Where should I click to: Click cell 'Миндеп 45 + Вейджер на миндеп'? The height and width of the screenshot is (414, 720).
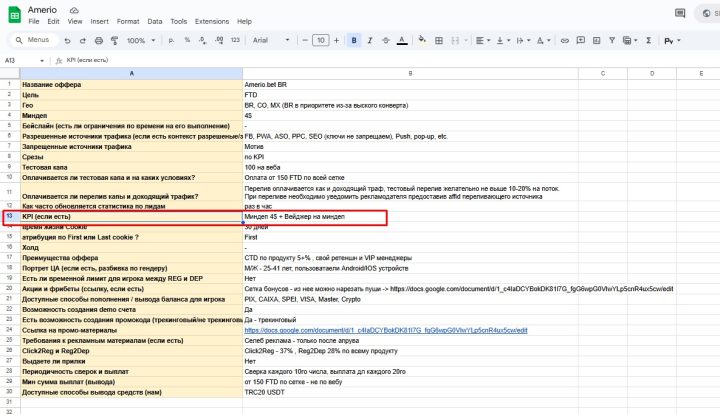tap(411, 217)
